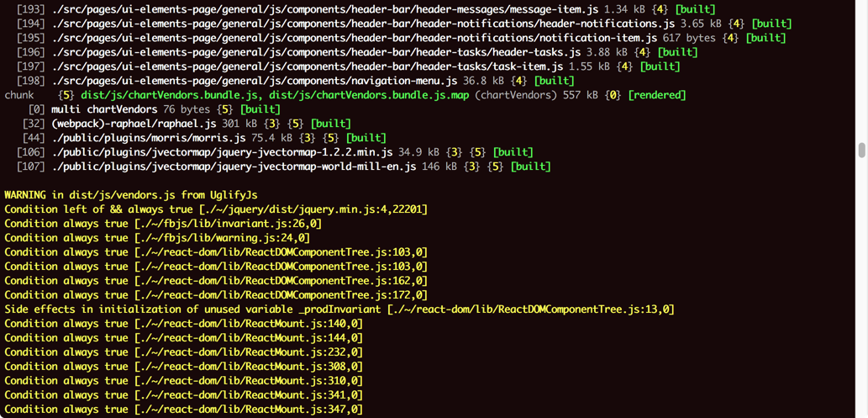
Task: Click the "chunk" label before {5}
Action: tap(19, 95)
